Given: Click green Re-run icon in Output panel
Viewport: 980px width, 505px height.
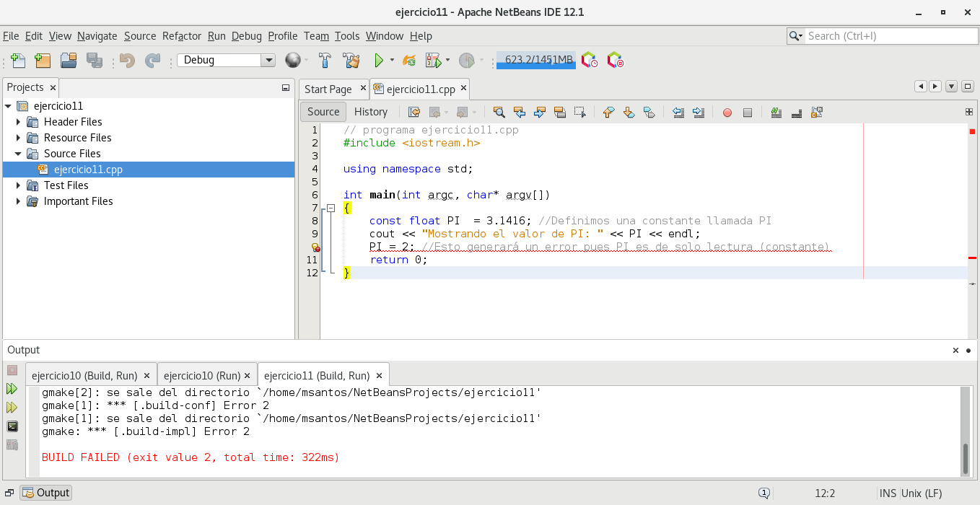Looking at the screenshot, I should tap(12, 389).
